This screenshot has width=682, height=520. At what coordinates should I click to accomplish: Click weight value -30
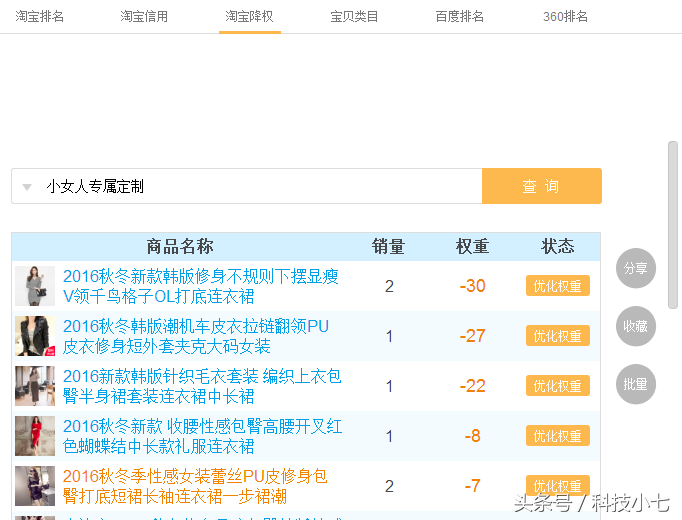472,286
